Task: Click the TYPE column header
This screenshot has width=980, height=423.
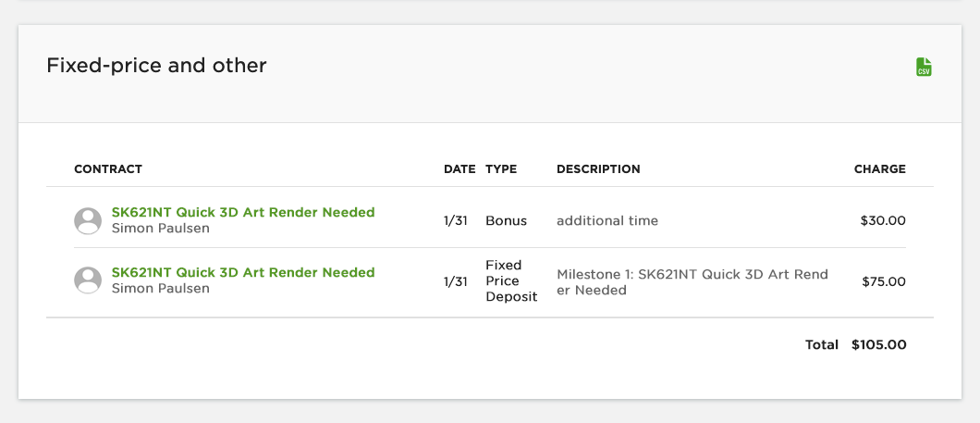Action: tap(501, 169)
